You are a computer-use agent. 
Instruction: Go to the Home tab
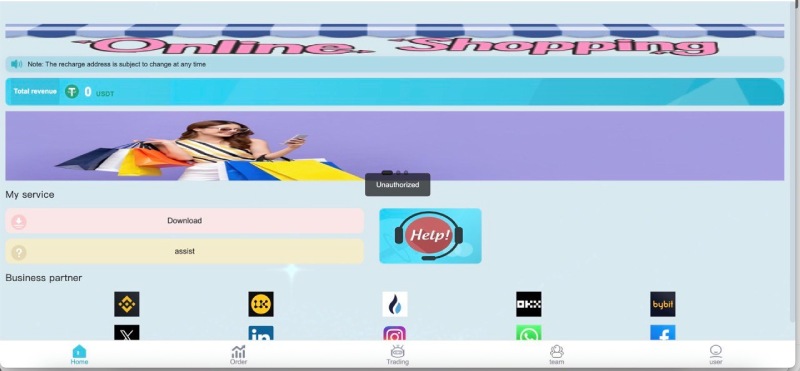click(x=79, y=355)
